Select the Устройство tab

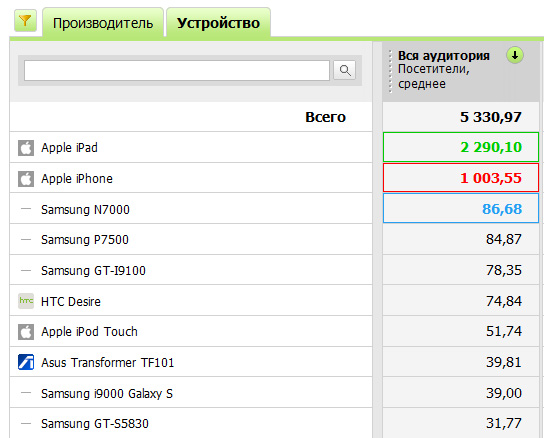point(219,23)
